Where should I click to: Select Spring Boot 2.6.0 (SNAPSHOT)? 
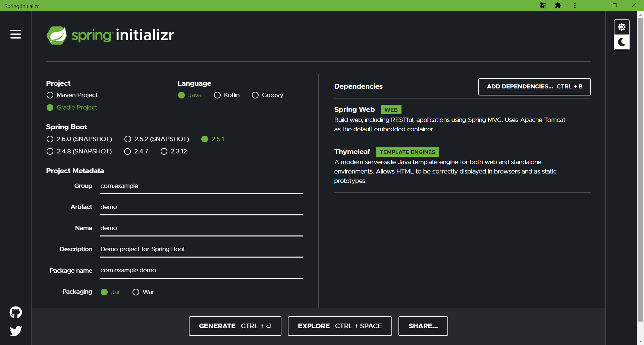[x=79, y=139]
